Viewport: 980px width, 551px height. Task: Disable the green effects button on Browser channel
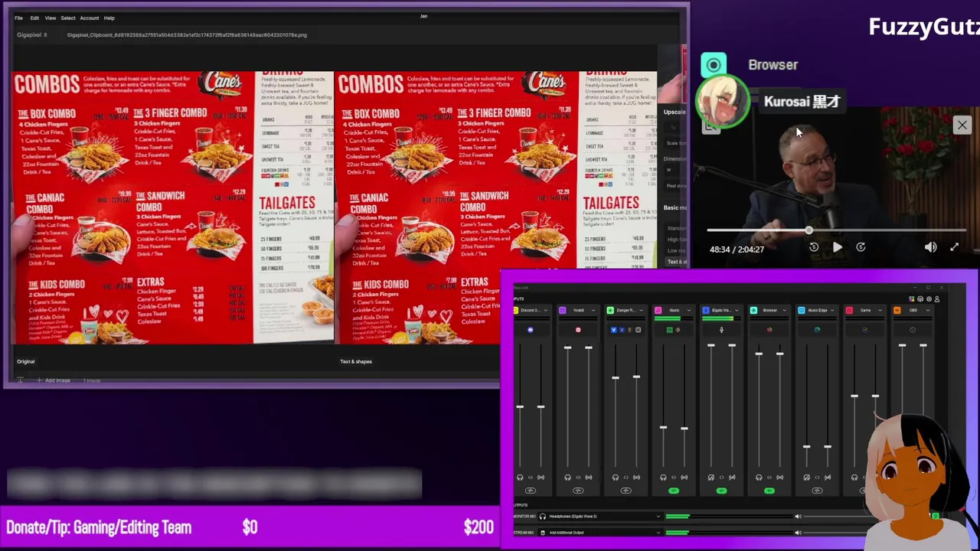coord(769,491)
